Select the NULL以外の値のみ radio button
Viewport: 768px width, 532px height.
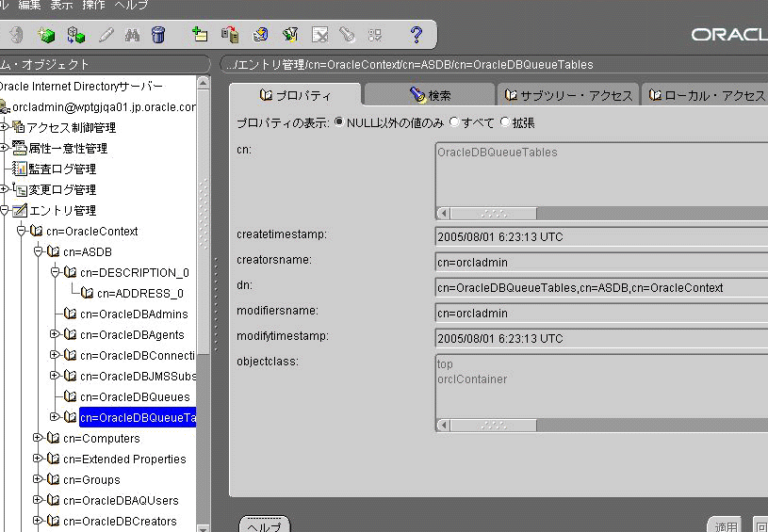coord(338,121)
